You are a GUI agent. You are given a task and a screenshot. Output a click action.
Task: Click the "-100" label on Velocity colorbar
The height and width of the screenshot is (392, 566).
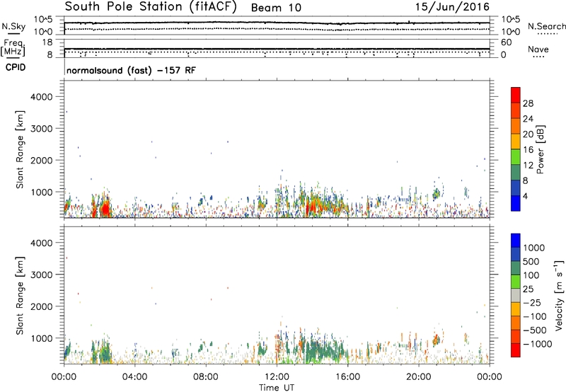535,316
